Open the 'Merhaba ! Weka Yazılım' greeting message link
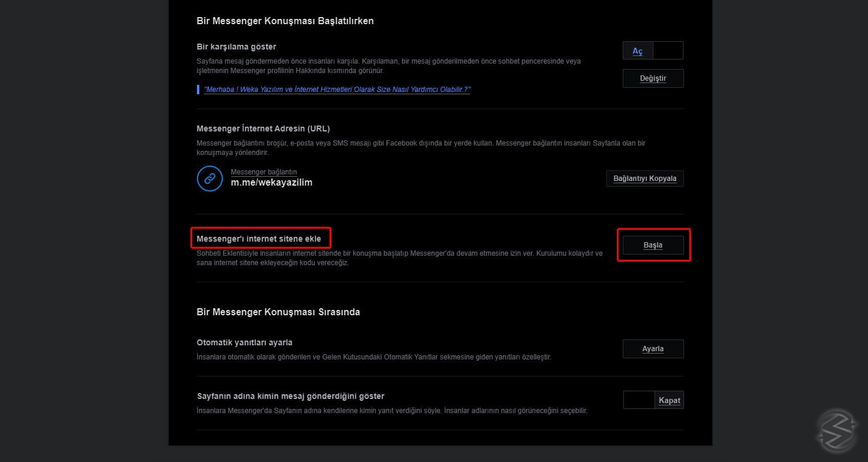 [x=337, y=89]
